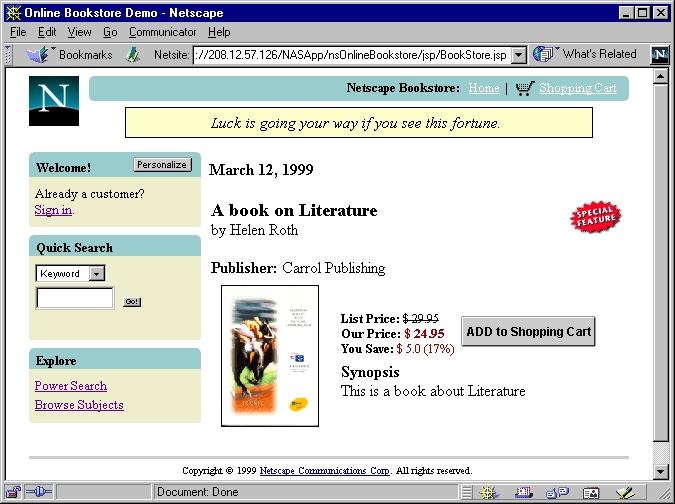The height and width of the screenshot is (504, 675).
Task: Open the Go menu
Action: (x=110, y=32)
